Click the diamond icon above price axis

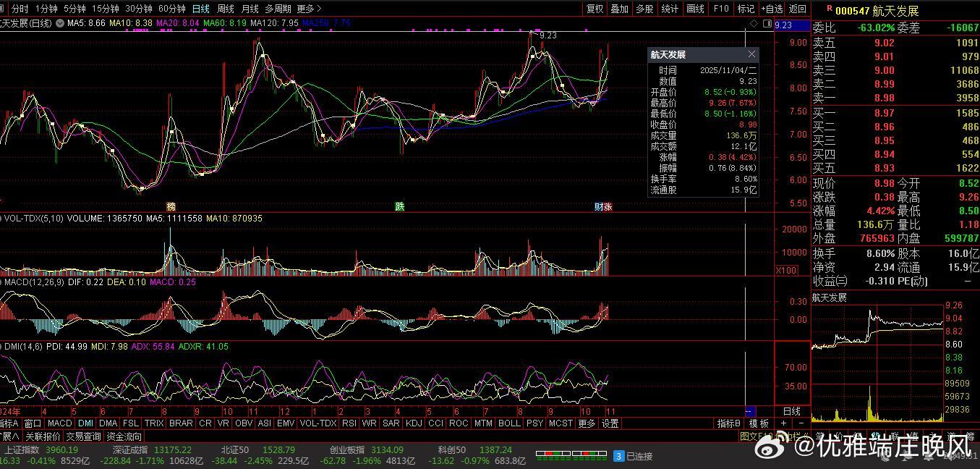(x=754, y=24)
